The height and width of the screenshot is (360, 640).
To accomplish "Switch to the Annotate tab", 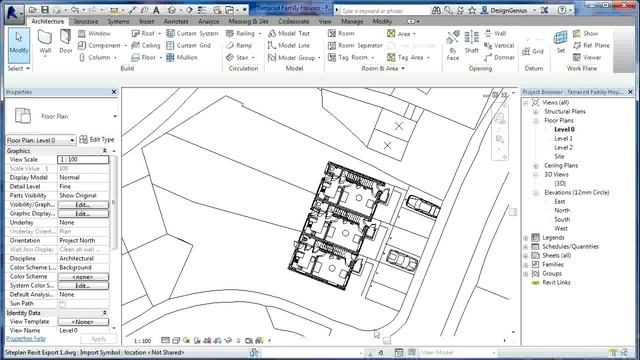I will coord(176,21).
